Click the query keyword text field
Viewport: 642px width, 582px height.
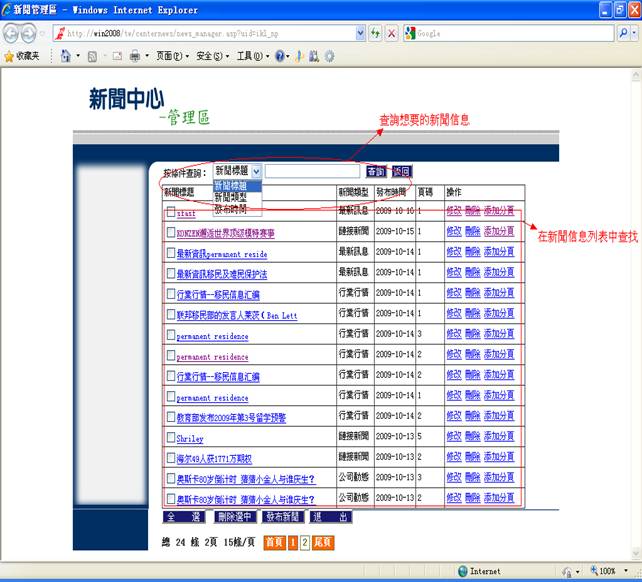(x=312, y=172)
